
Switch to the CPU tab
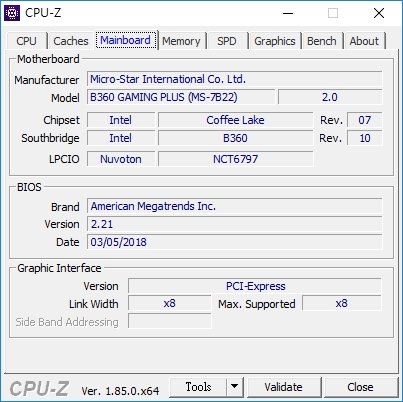click(x=27, y=41)
